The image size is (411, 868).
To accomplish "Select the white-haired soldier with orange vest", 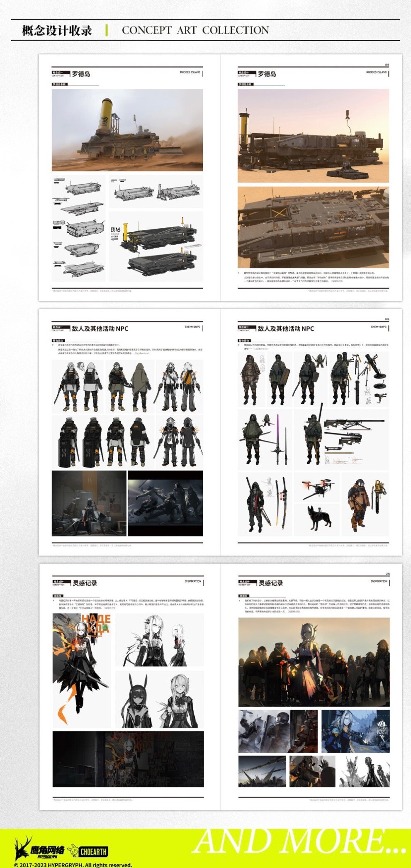I will 179,386.
